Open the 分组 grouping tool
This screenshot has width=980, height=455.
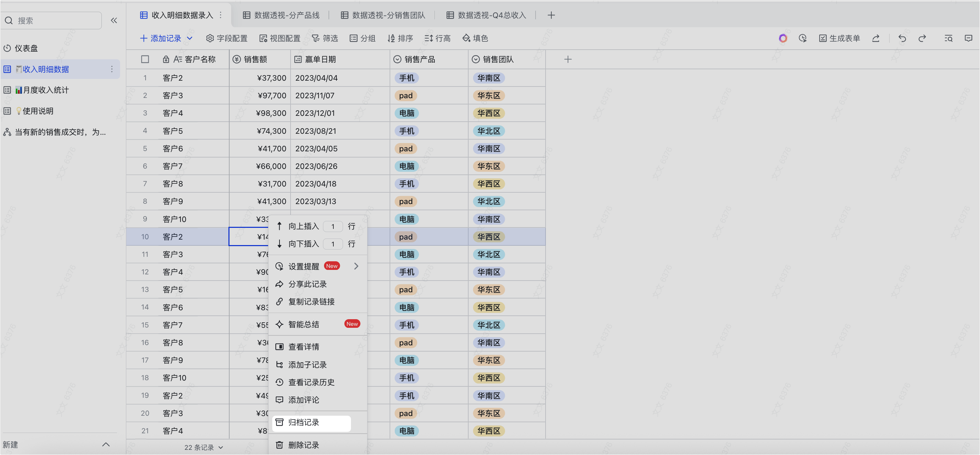pos(363,38)
